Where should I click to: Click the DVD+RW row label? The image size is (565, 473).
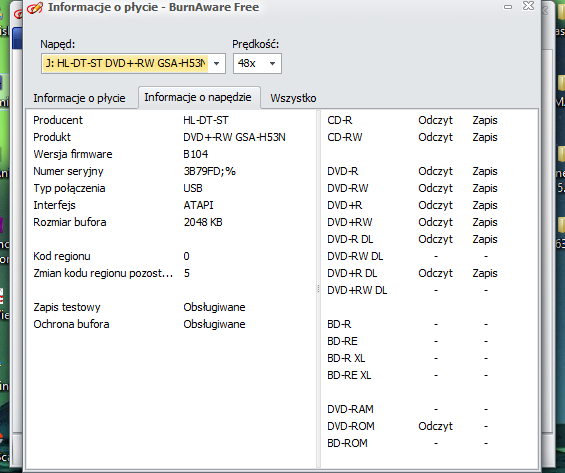tap(350, 222)
